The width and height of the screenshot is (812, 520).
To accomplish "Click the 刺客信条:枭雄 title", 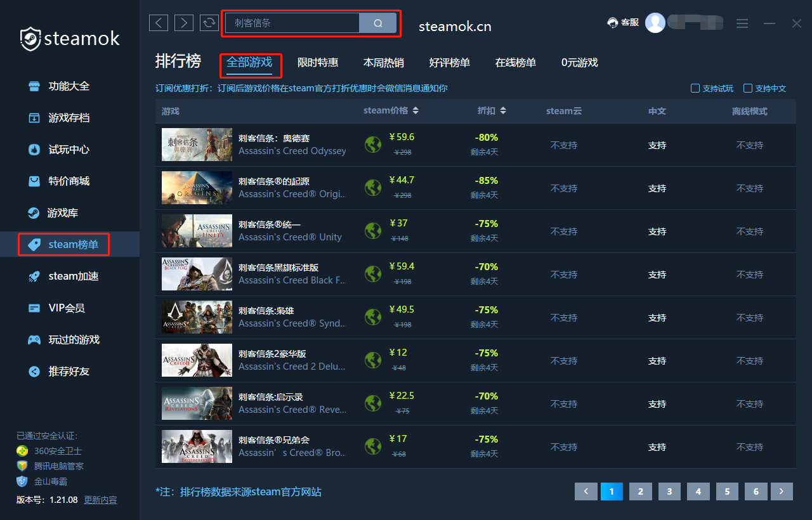I will (x=266, y=311).
